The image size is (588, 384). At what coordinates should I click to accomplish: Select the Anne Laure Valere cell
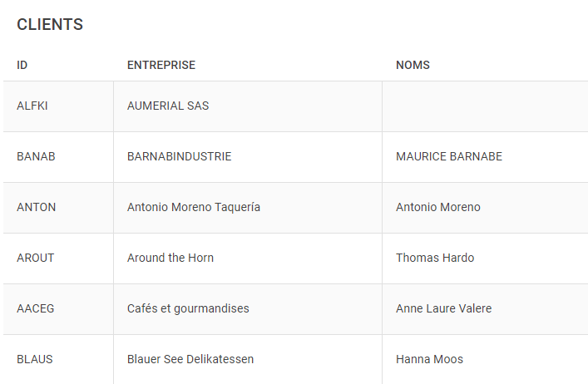(x=443, y=309)
